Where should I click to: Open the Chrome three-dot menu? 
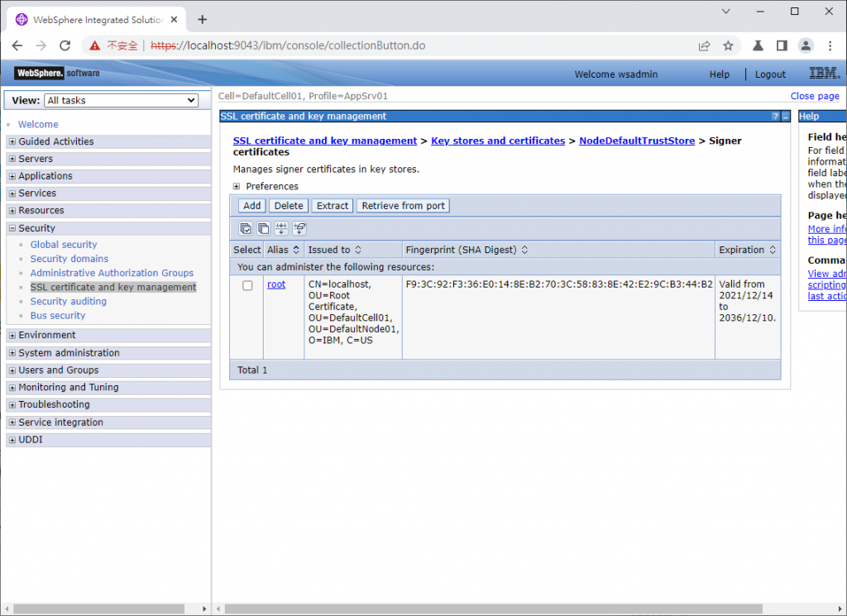click(x=830, y=45)
